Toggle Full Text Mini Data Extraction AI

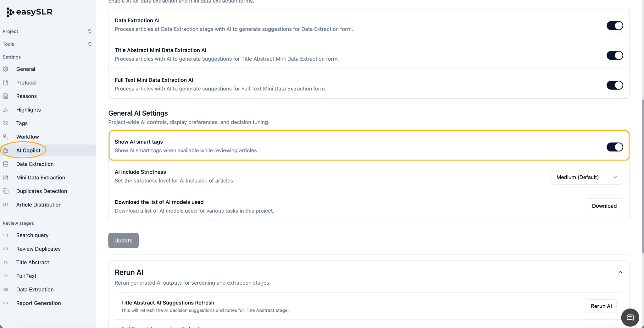point(614,85)
